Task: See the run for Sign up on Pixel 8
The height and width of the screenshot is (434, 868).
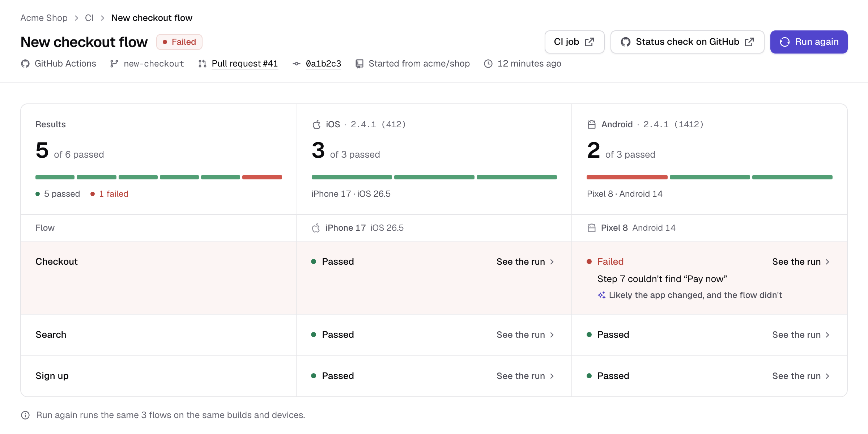Action: [x=801, y=376]
